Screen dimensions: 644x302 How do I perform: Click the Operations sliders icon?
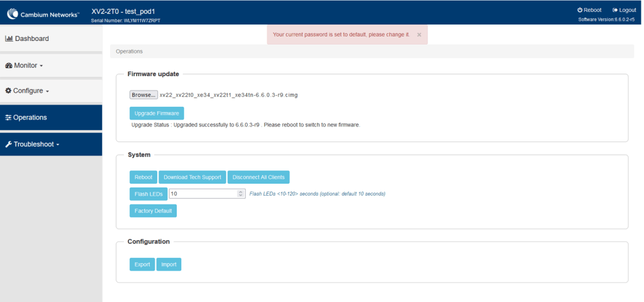pyautogui.click(x=9, y=118)
